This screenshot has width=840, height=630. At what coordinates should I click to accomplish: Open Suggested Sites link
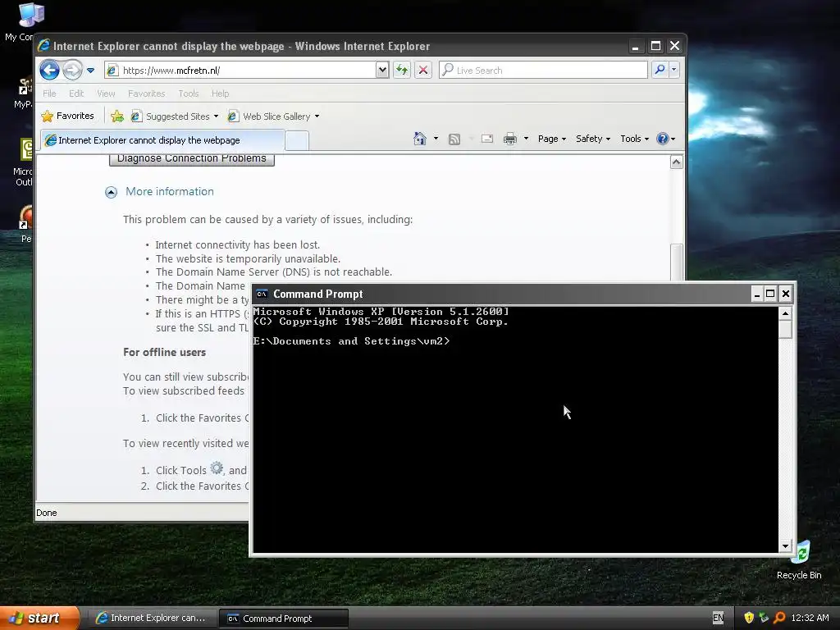coord(171,116)
